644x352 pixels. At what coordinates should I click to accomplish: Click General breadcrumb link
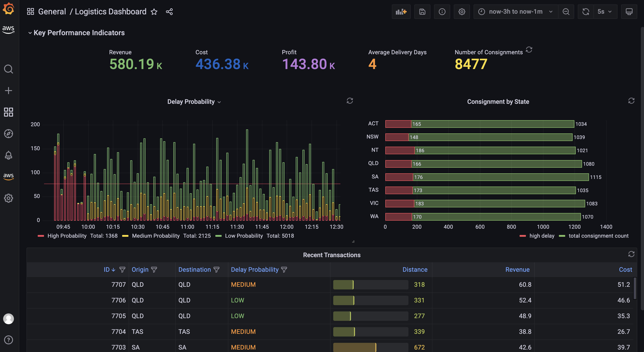click(52, 12)
